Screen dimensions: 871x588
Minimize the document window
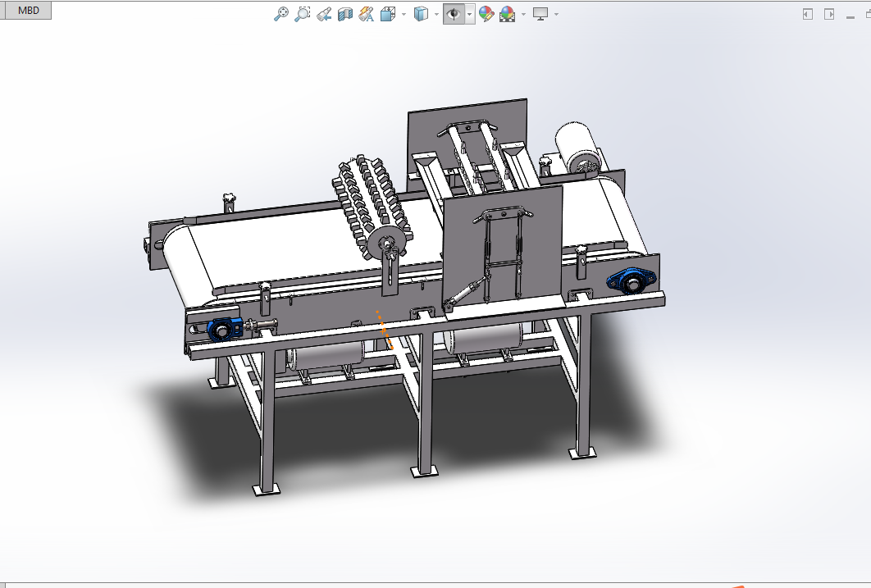[850, 16]
